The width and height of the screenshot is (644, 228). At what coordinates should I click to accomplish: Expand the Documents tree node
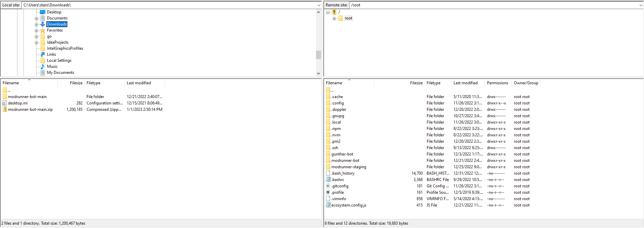pyautogui.click(x=36, y=18)
